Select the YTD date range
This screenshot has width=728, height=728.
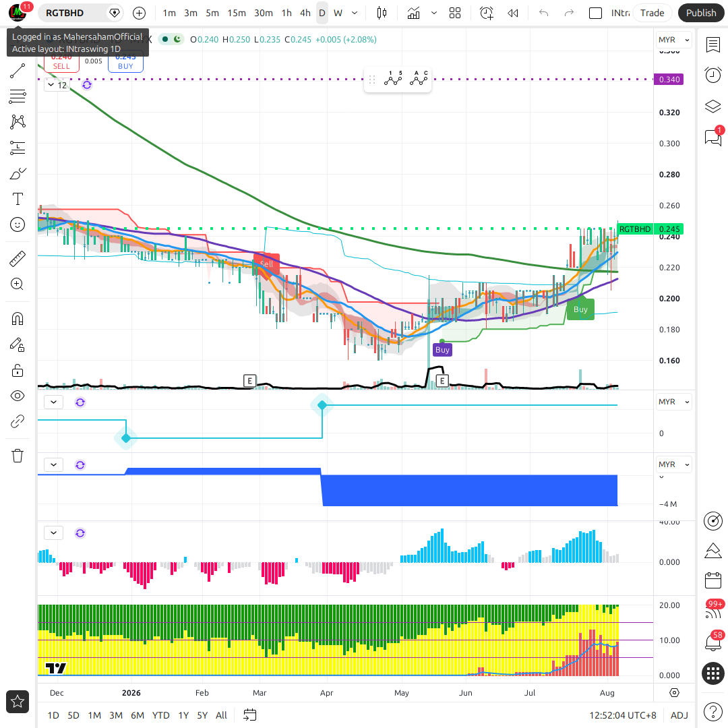click(161, 715)
